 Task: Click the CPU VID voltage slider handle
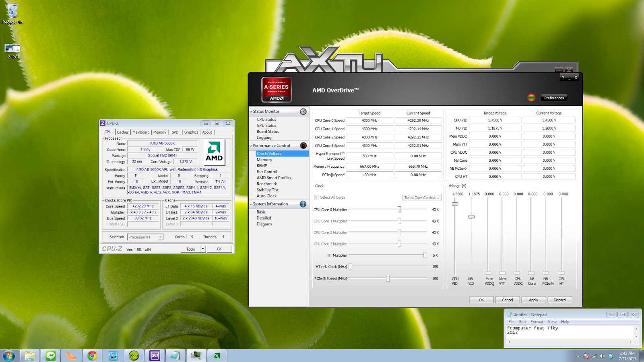coord(455,204)
